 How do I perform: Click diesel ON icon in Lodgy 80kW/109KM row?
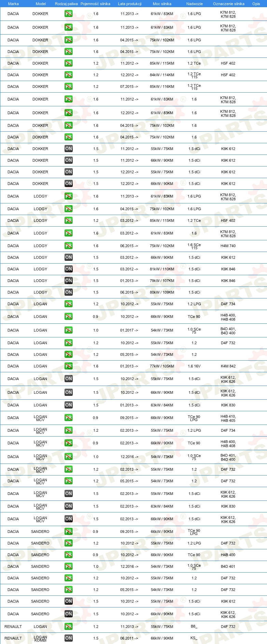pos(69,292)
